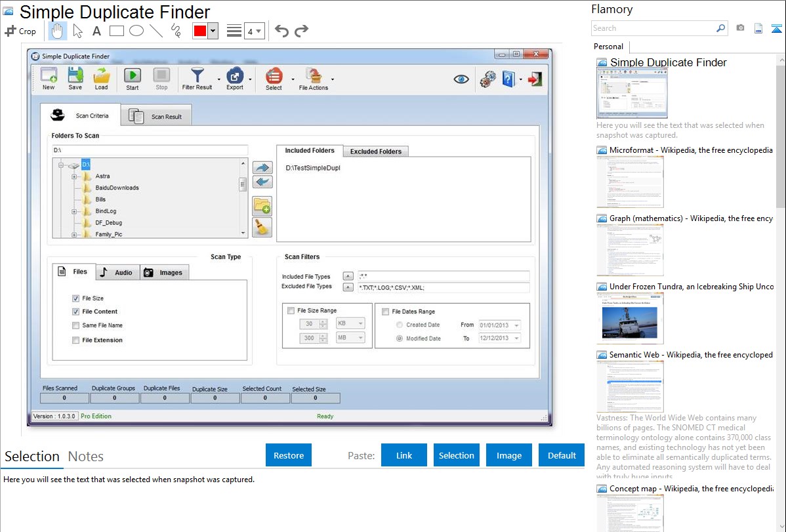Enable the File Size Range checkbox
Viewport: 786px width, 532px height.
click(291, 311)
